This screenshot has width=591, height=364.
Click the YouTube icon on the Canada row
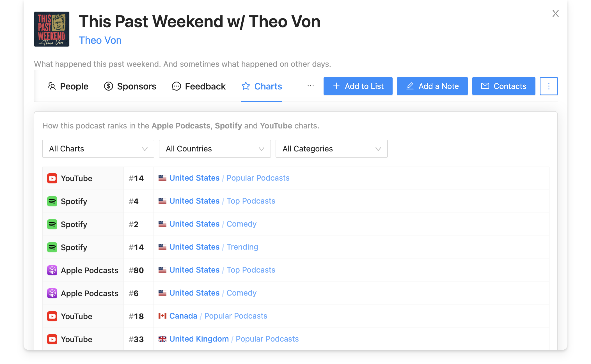[52, 316]
